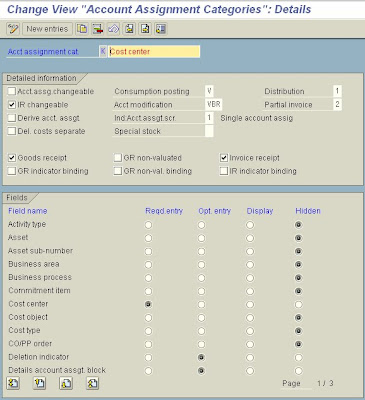Enable GR indicator binding checkbox

click(x=12, y=171)
